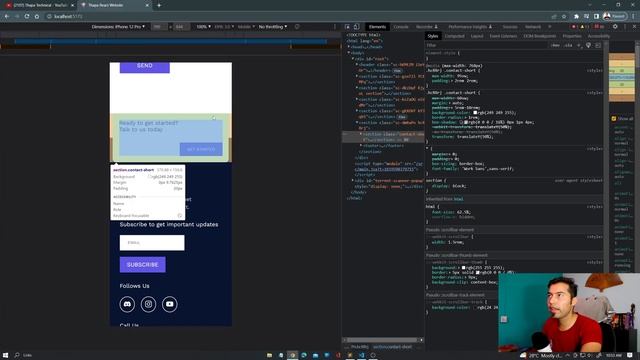Screen dimensions: 640x360
Task: Select the Layout subtab
Action: 477,36
